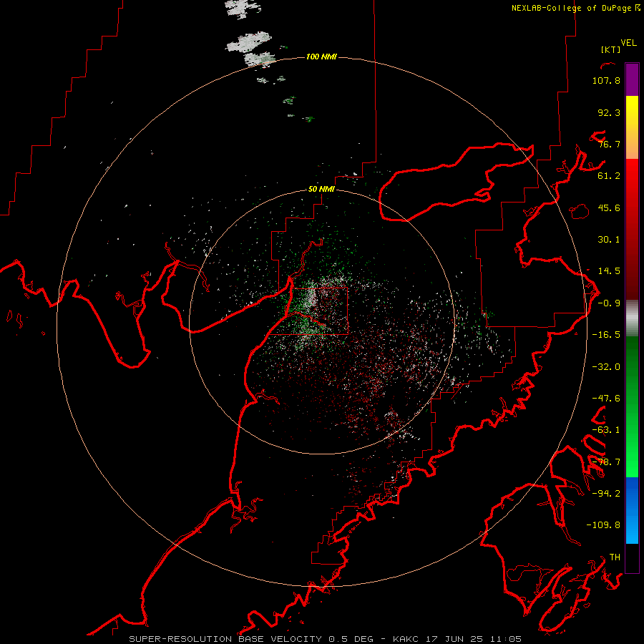Click the KAKC station identifier in the caption

coord(406,639)
